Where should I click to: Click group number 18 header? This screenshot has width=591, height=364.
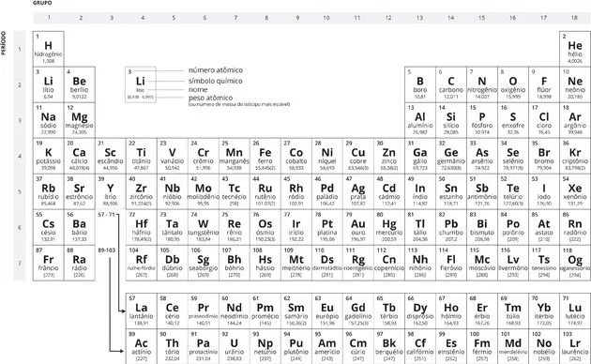coord(574,18)
